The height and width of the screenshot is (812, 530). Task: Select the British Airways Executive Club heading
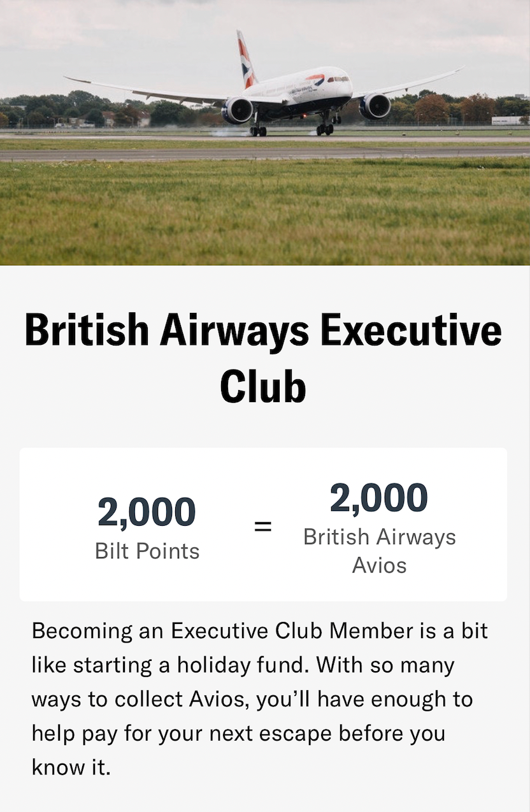click(x=263, y=358)
